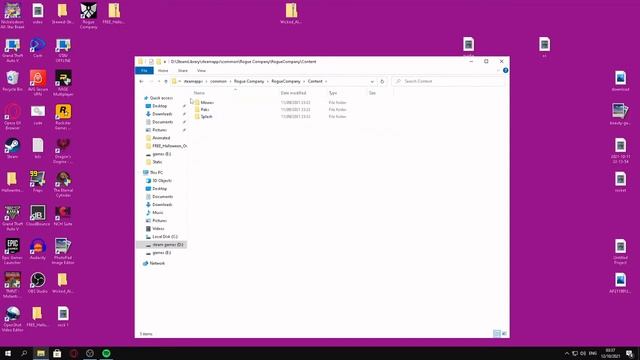Open Spotify from the taskbar
The width and height of the screenshot is (640, 360).
[106, 353]
